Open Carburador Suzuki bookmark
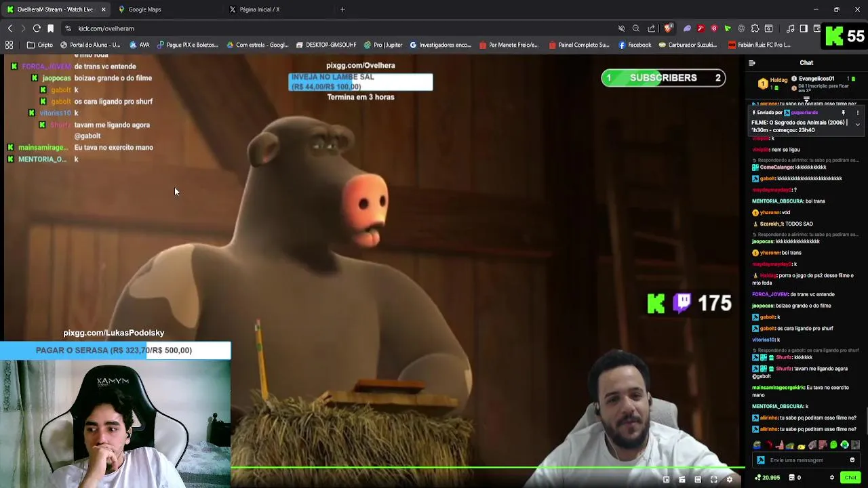Image resolution: width=868 pixels, height=488 pixels. pos(688,45)
